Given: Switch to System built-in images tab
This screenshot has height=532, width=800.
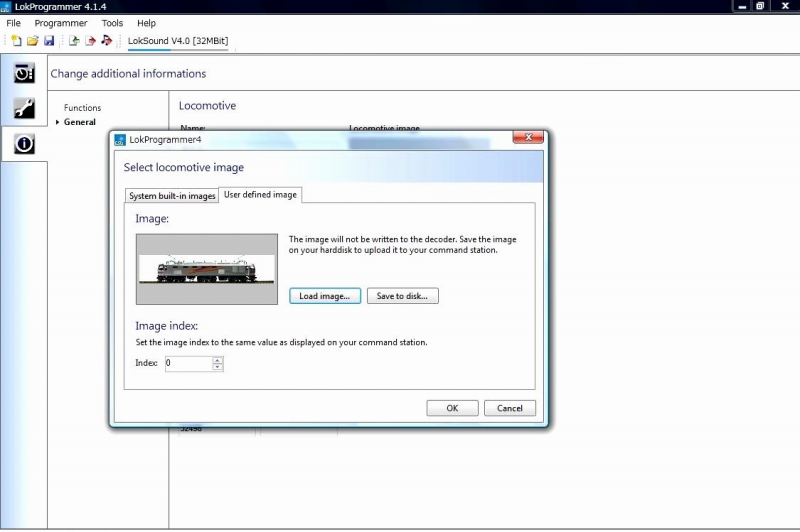Looking at the screenshot, I should (x=172, y=196).
